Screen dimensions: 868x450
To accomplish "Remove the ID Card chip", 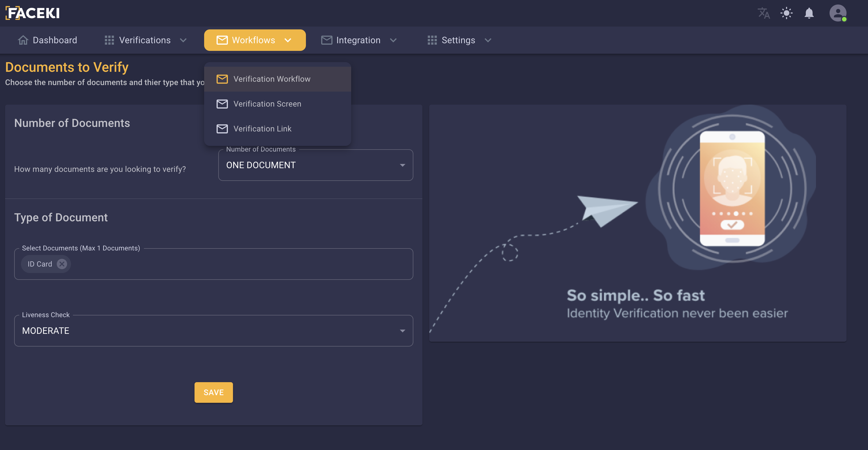I will point(62,264).
